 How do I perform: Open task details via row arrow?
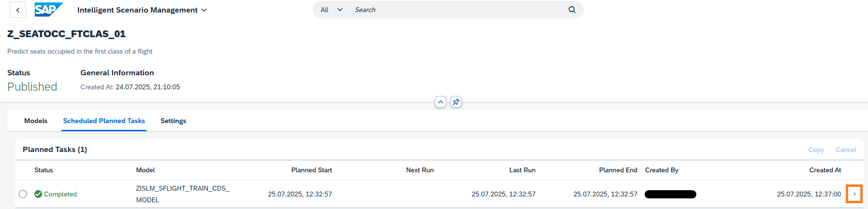(854, 194)
